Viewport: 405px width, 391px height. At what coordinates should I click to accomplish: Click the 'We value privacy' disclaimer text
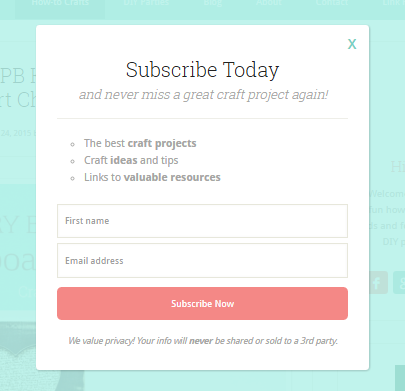click(203, 341)
